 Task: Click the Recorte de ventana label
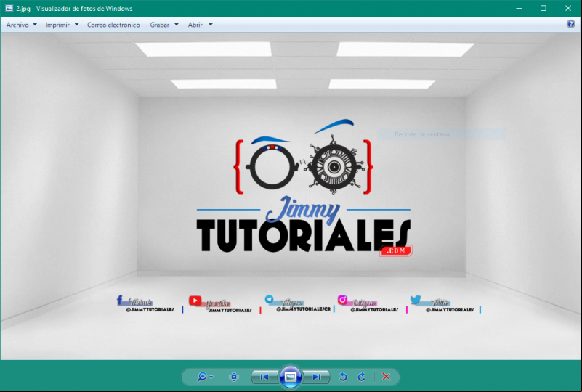421,134
